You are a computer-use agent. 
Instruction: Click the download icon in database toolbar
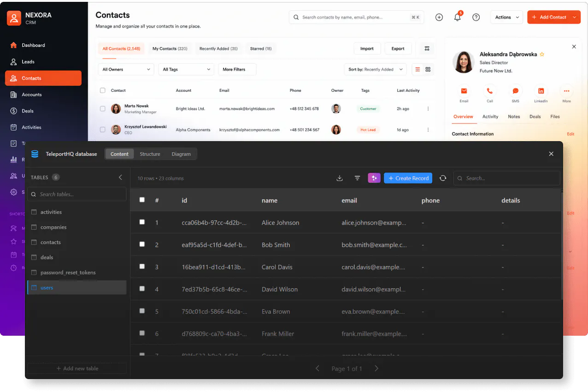(x=340, y=178)
